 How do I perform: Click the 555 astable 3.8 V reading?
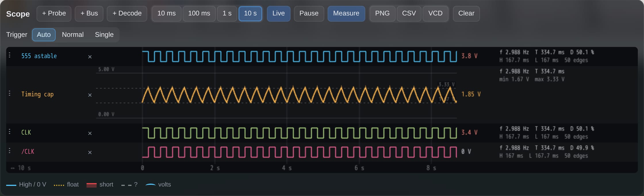point(469,56)
